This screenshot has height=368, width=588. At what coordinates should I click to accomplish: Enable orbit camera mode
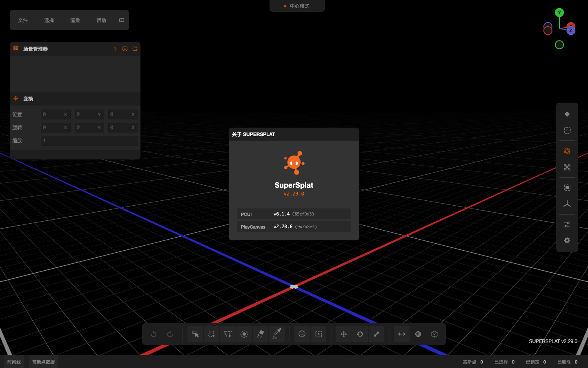567,151
